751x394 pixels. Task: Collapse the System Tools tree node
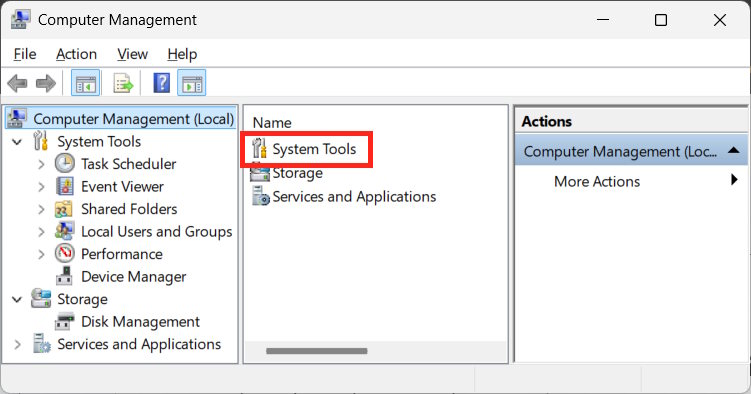point(17,142)
